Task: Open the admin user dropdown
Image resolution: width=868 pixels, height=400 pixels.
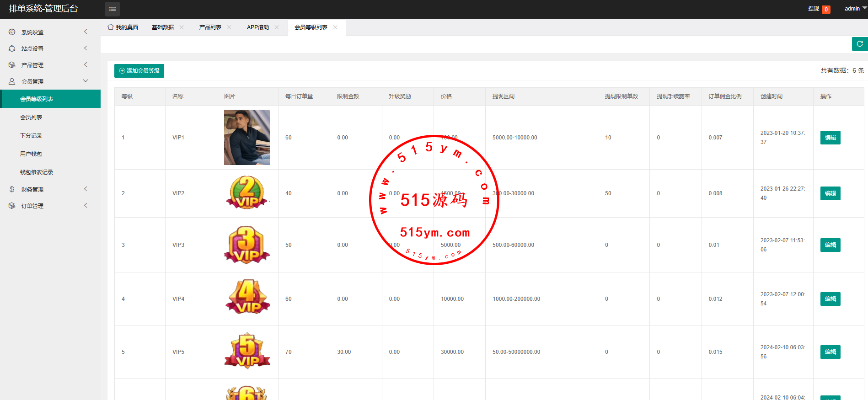Action: point(854,9)
